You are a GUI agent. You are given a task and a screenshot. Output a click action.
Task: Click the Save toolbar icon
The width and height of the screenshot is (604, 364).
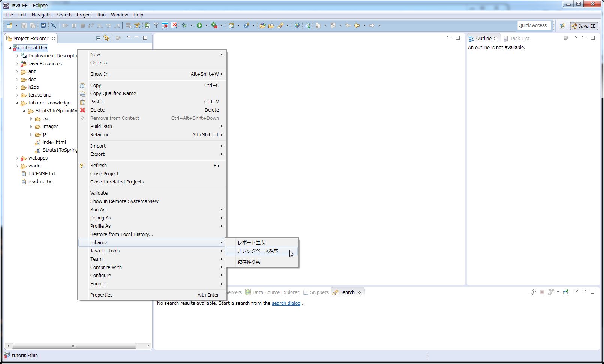[x=24, y=25]
